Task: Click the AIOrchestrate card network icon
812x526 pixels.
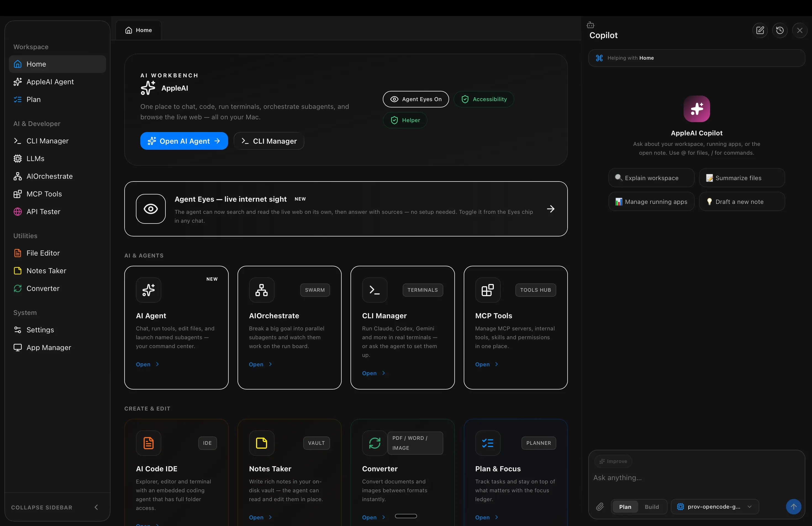Action: coord(261,290)
